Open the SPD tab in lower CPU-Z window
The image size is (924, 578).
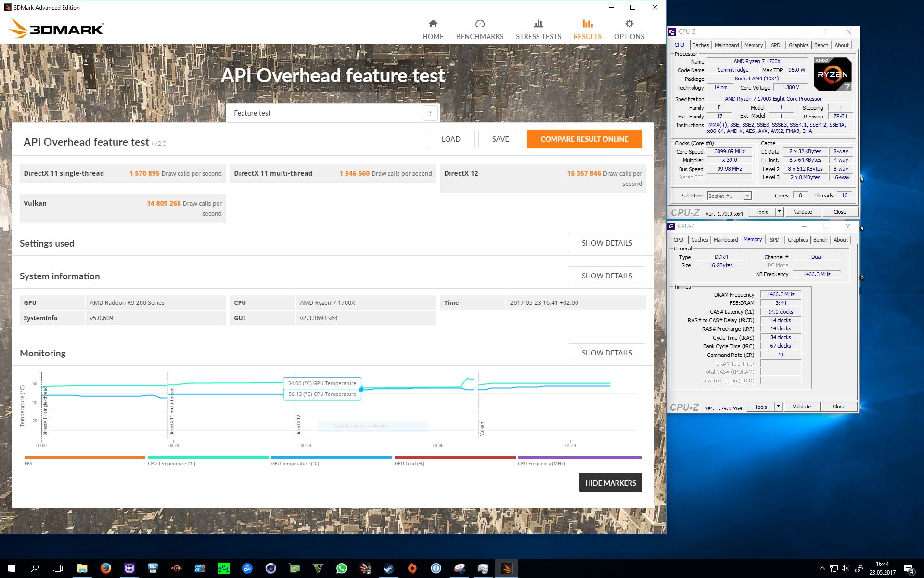point(774,240)
